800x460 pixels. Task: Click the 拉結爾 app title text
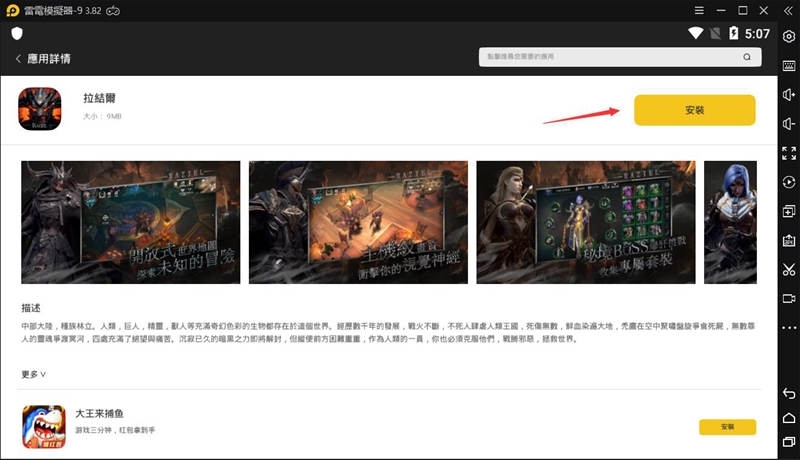tap(99, 98)
